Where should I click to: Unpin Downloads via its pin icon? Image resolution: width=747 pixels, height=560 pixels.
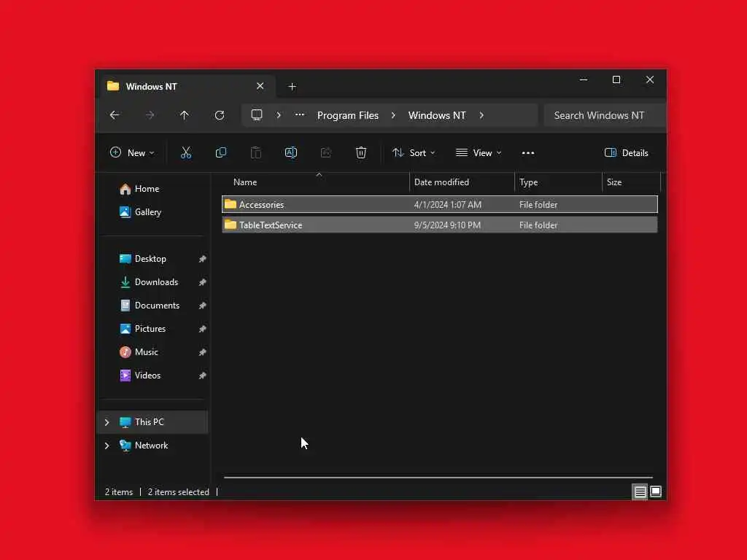click(x=203, y=282)
